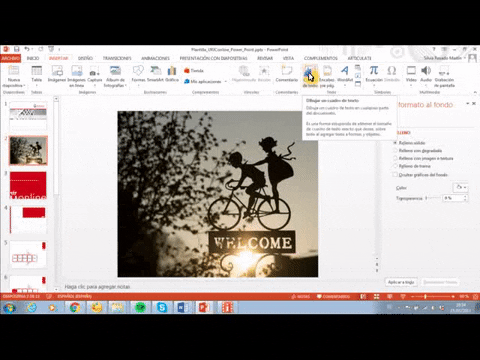Switch to the TRANSICIONES tab
This screenshot has width=480, height=360.
pos(117,58)
